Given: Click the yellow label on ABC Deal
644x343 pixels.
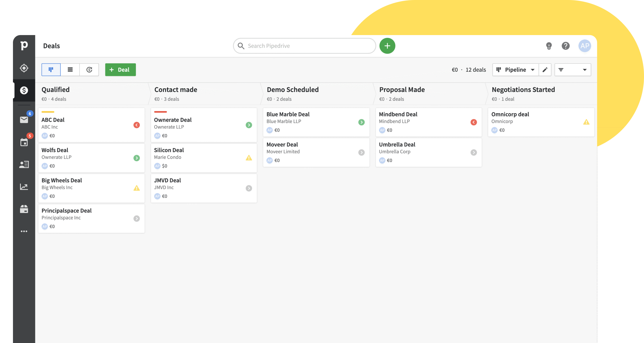Looking at the screenshot, I should 48,112.
